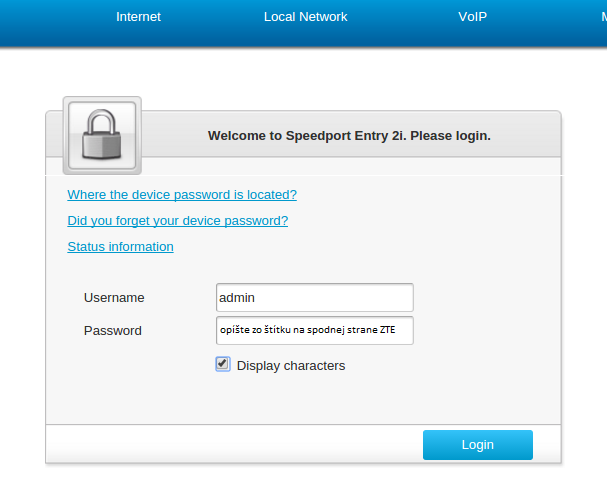
Task: Untick the Display characters checkbox
Action: click(x=223, y=364)
